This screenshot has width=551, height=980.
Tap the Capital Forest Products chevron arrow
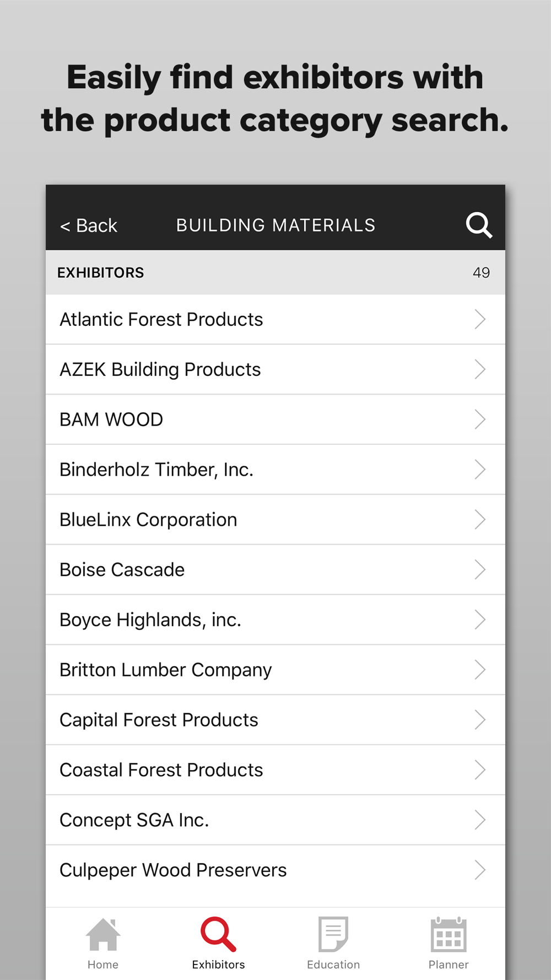480,720
